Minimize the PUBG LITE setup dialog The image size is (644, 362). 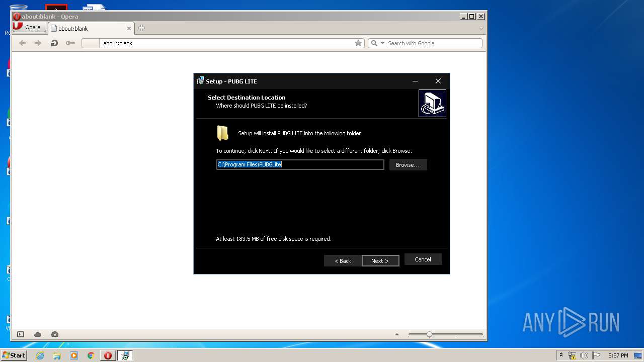click(x=415, y=81)
